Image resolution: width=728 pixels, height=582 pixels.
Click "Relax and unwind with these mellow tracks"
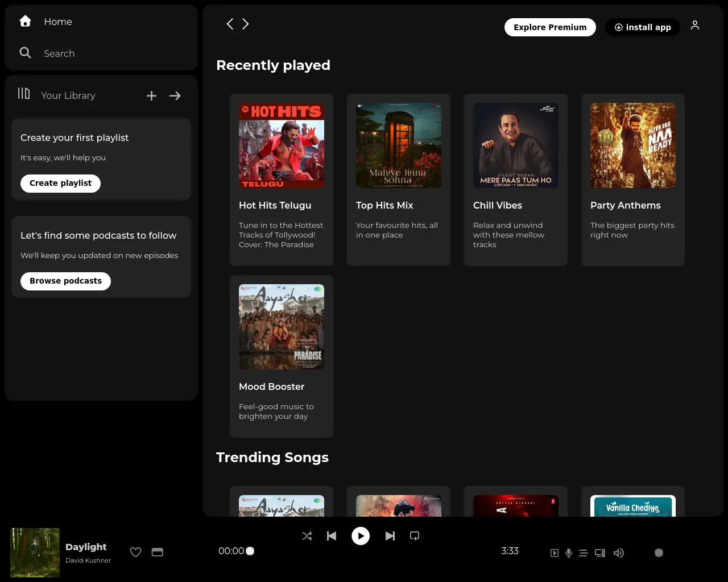tap(509, 235)
